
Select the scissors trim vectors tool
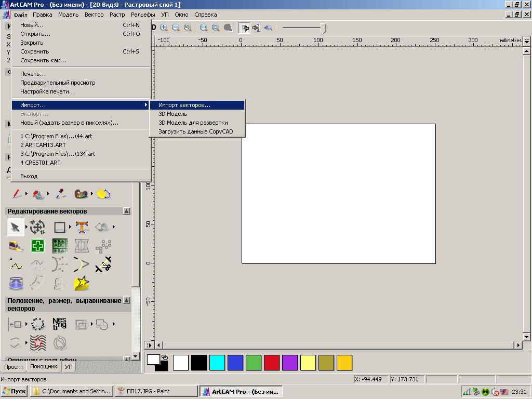click(x=103, y=264)
